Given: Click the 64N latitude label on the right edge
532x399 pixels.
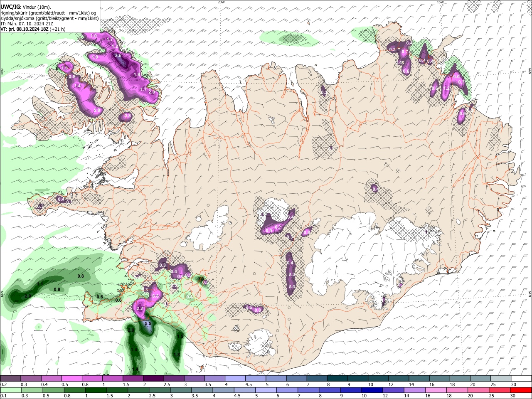Looking at the screenshot, I should tap(530, 293).
